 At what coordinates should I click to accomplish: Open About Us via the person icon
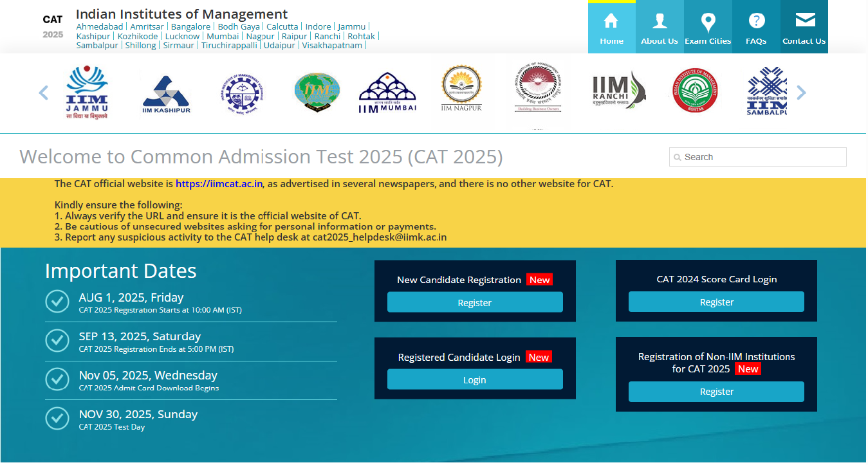click(x=660, y=21)
